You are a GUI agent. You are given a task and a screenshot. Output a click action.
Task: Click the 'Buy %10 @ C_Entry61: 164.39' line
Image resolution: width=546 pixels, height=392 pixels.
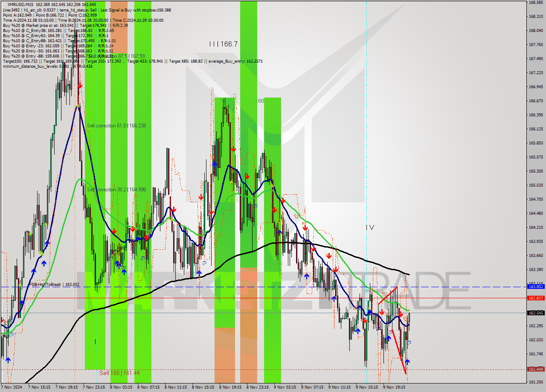coord(55,35)
